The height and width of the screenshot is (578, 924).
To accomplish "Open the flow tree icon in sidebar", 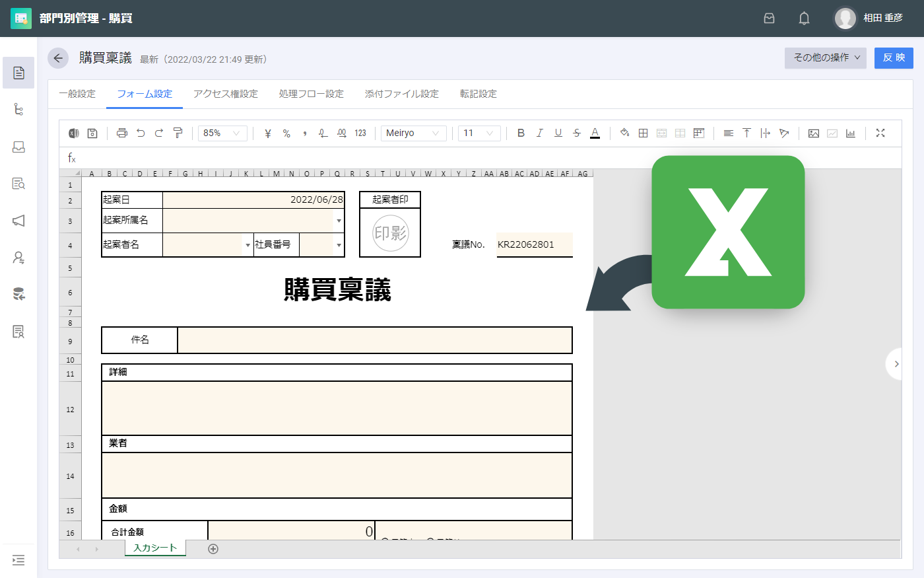I will [x=18, y=110].
